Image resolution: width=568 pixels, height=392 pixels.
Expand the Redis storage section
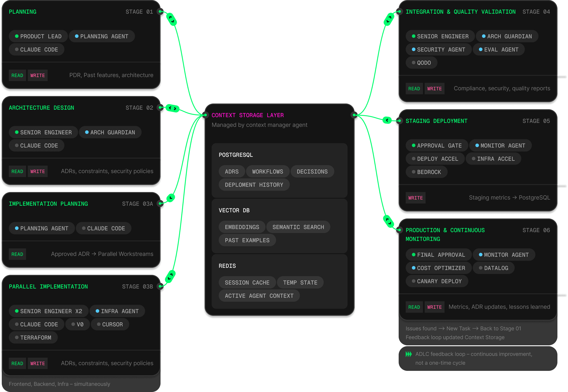pyautogui.click(x=227, y=266)
